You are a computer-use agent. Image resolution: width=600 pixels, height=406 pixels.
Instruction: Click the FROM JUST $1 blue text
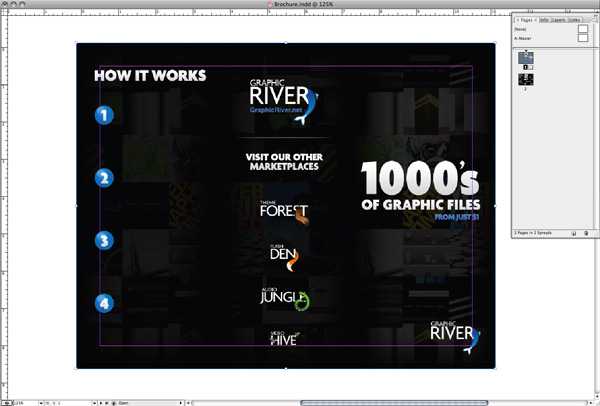[x=457, y=217]
